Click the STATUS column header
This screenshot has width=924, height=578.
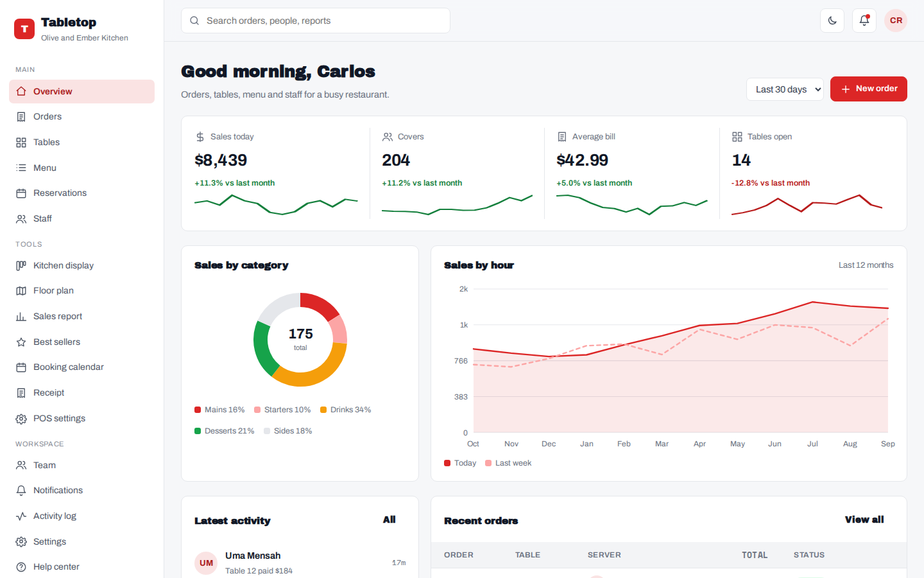(809, 555)
